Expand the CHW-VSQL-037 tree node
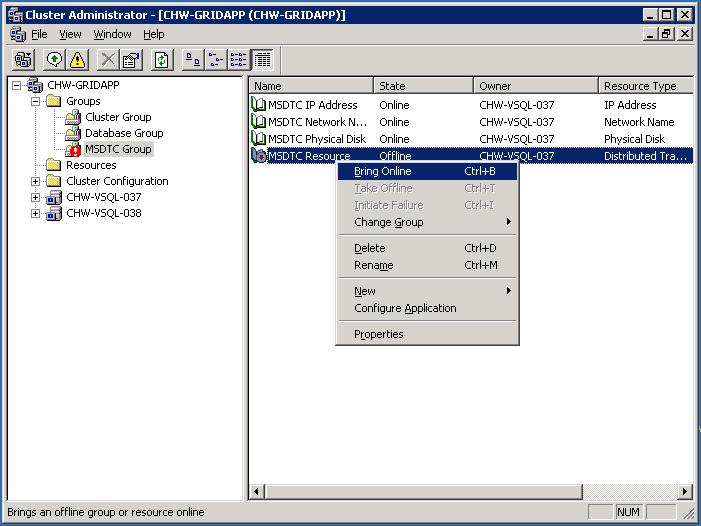The image size is (701, 526). tap(35, 197)
